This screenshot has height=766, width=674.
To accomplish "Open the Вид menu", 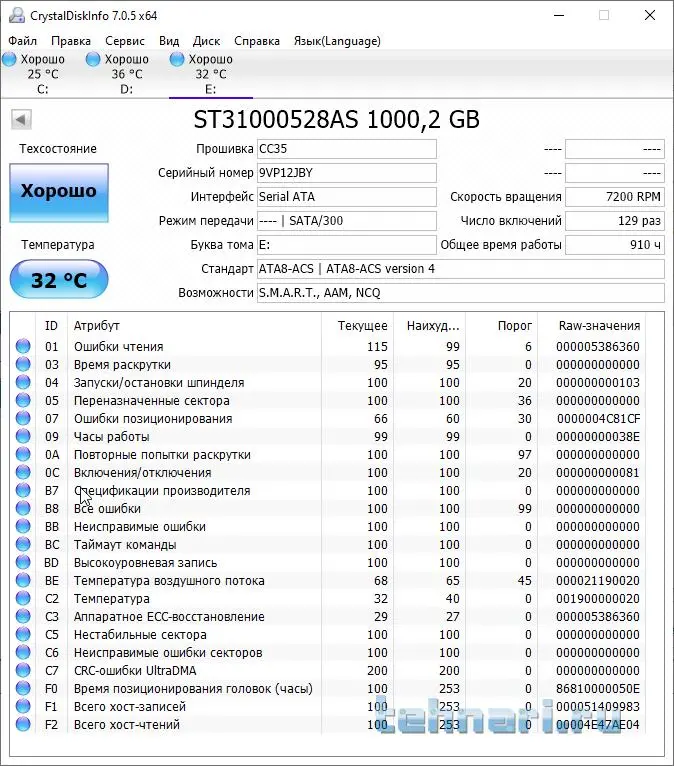I will click(x=169, y=41).
